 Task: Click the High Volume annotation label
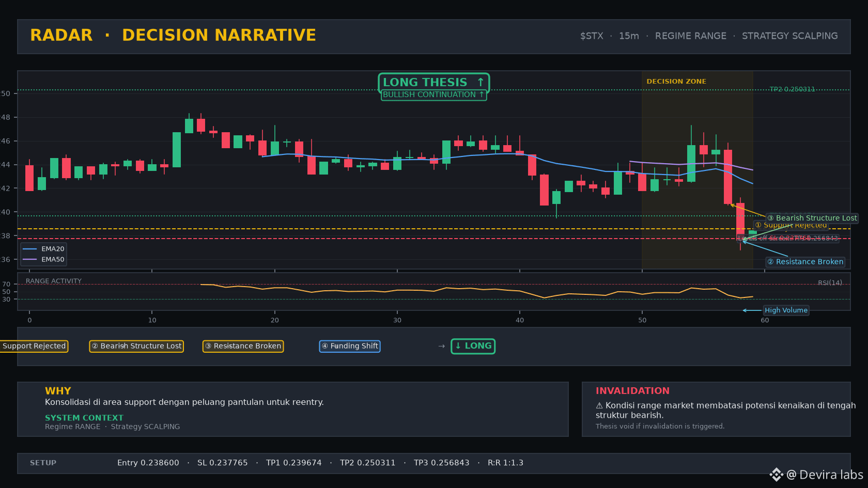coord(786,310)
